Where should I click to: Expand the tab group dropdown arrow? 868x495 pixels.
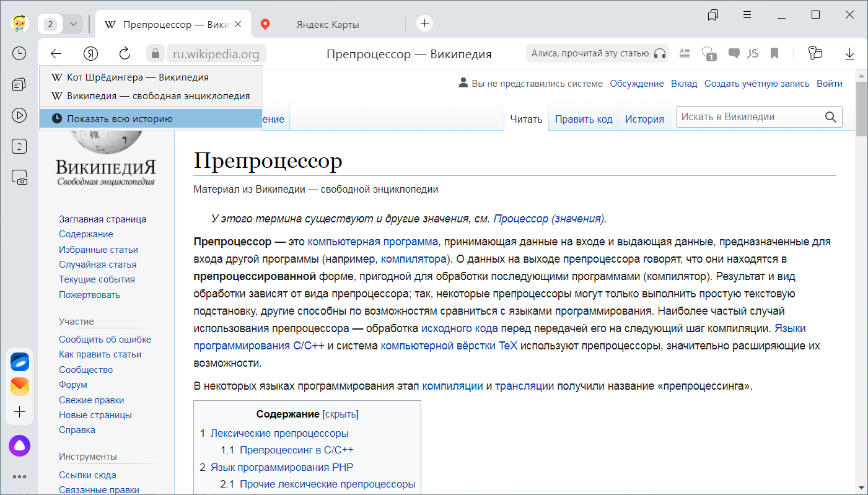tap(73, 24)
